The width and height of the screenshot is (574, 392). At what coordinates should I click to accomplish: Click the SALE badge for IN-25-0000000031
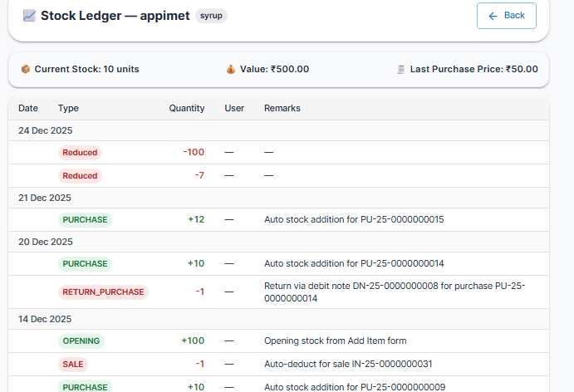(73, 364)
